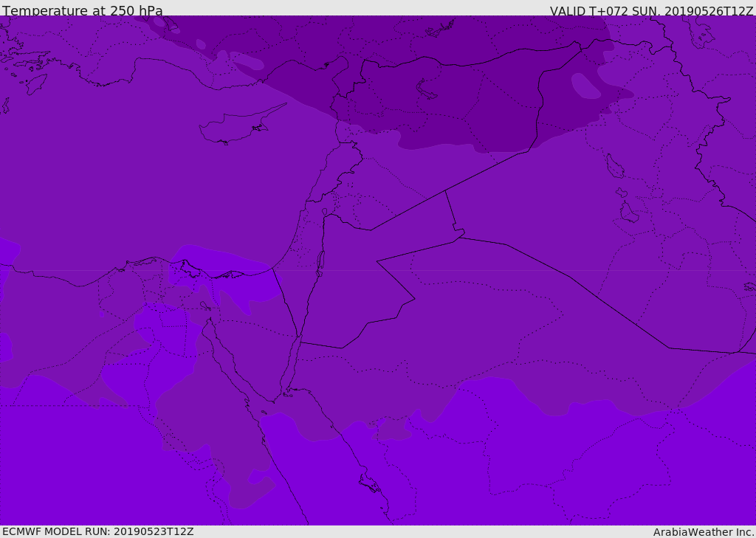Click the ArabiaWeather Inc. credit text
Screen dimensions: 756x538
click(x=703, y=532)
